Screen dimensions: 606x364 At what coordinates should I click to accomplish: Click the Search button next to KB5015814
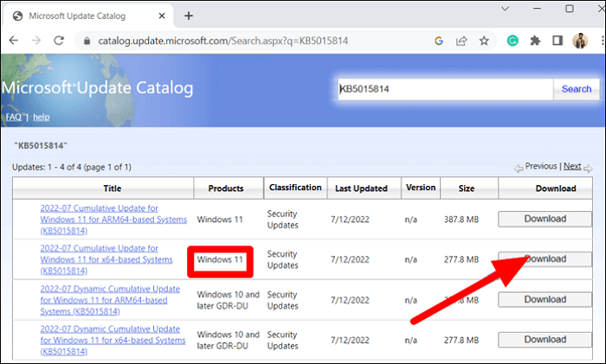[x=577, y=89]
